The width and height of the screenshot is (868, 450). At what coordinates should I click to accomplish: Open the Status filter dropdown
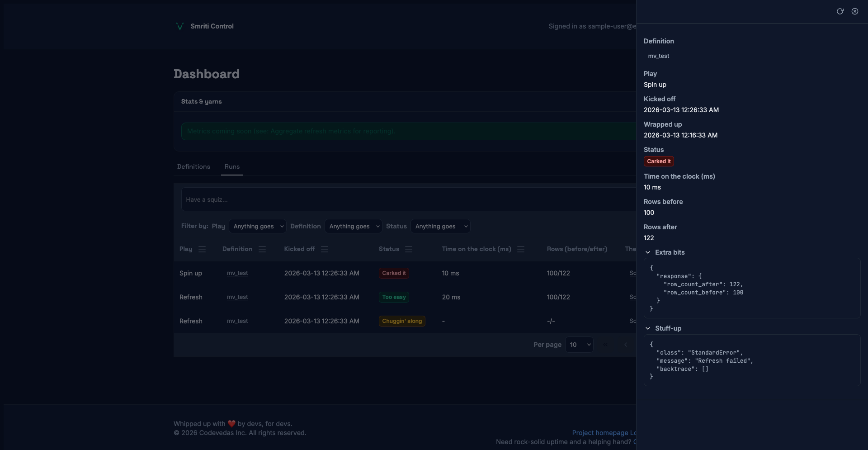click(440, 226)
